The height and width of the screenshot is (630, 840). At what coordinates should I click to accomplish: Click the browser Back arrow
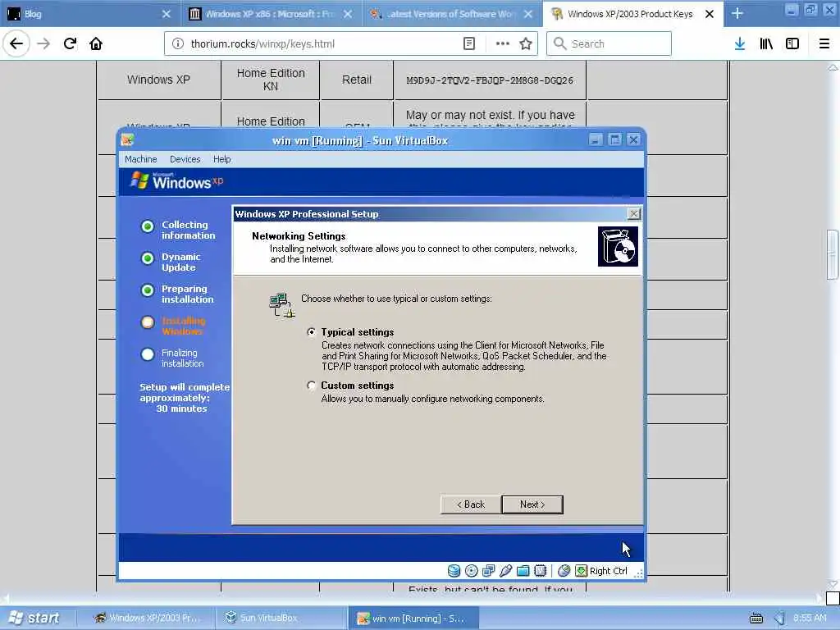click(16, 43)
